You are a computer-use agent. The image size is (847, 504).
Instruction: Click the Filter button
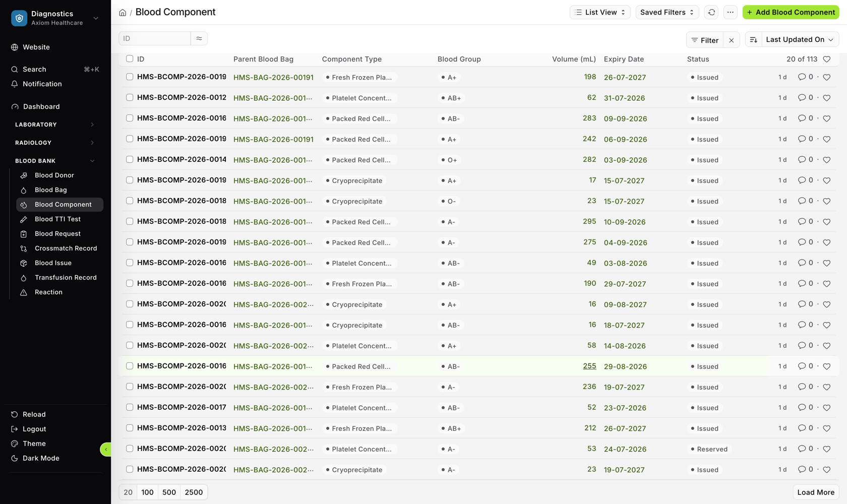[x=705, y=40]
